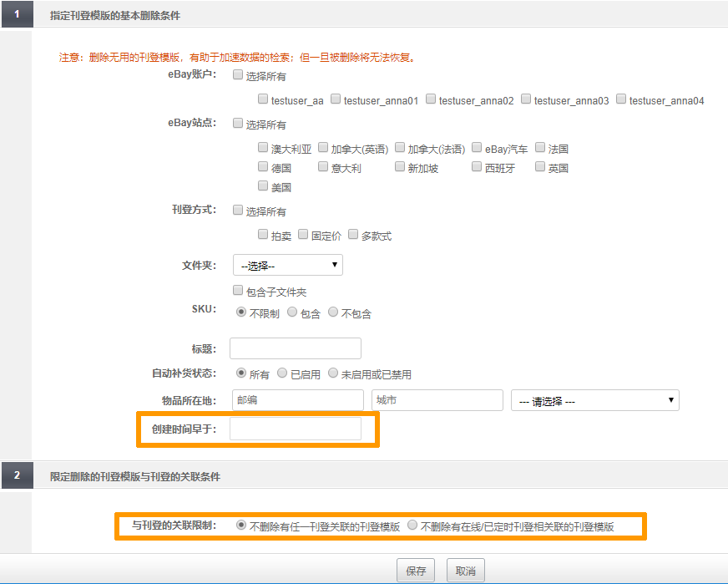This screenshot has height=584, width=728.
Task: Open the '--- 请选择 ---' location dropdown
Action: pos(594,400)
